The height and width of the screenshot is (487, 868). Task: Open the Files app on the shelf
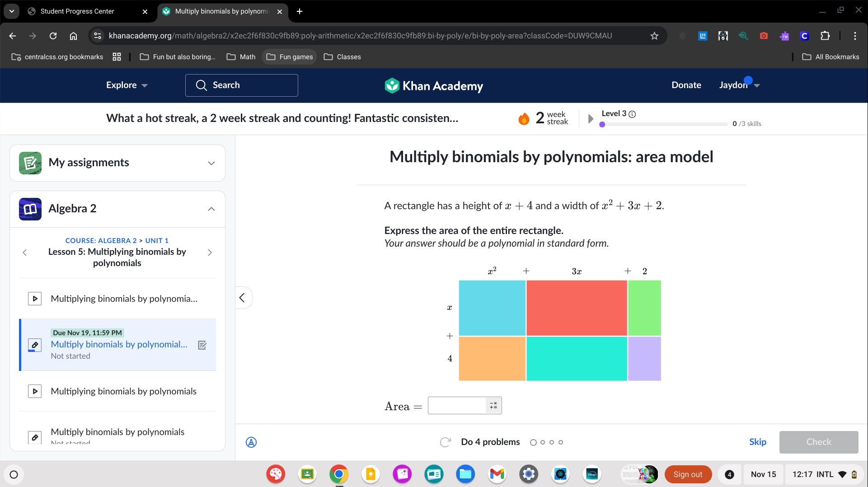(x=465, y=474)
